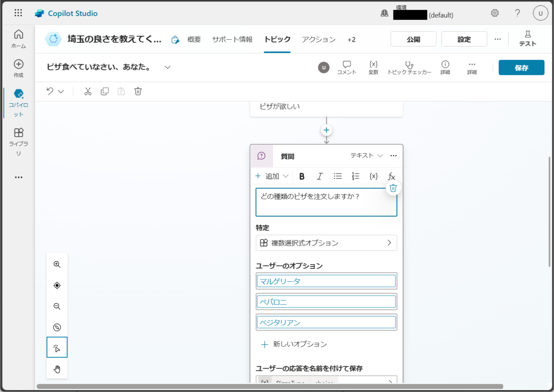Save the topic with 保存
This screenshot has width=554, height=392.
521,67
